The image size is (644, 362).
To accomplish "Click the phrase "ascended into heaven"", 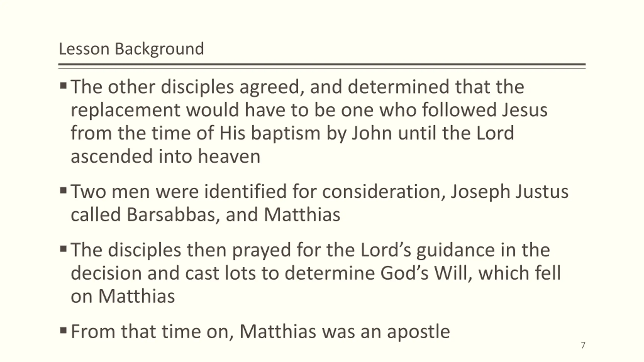I will click(x=165, y=156).
